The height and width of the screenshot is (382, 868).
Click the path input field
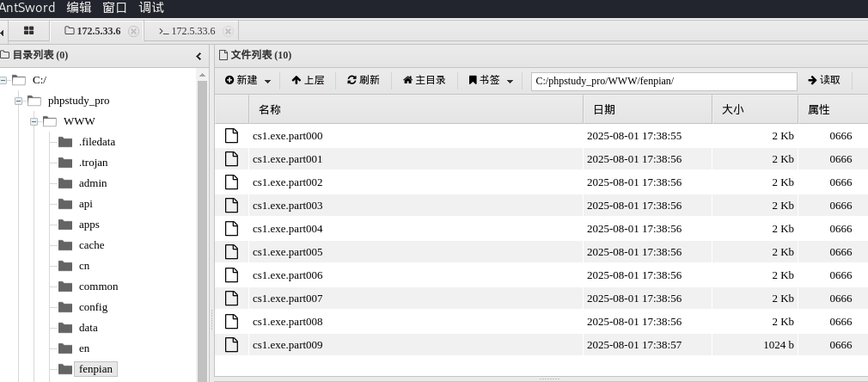663,81
